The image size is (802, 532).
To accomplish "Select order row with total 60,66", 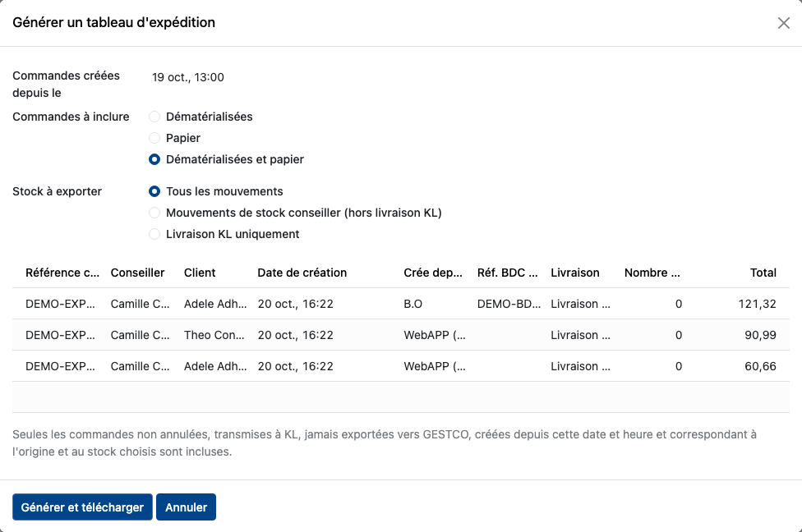I will [401, 366].
